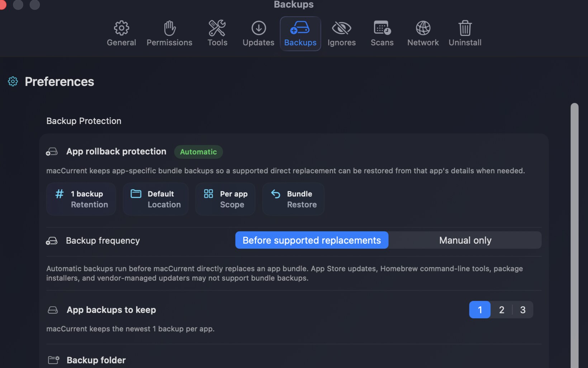Open the Ignores crossed-eye icon
The width and height of the screenshot is (588, 368).
coord(341,28)
